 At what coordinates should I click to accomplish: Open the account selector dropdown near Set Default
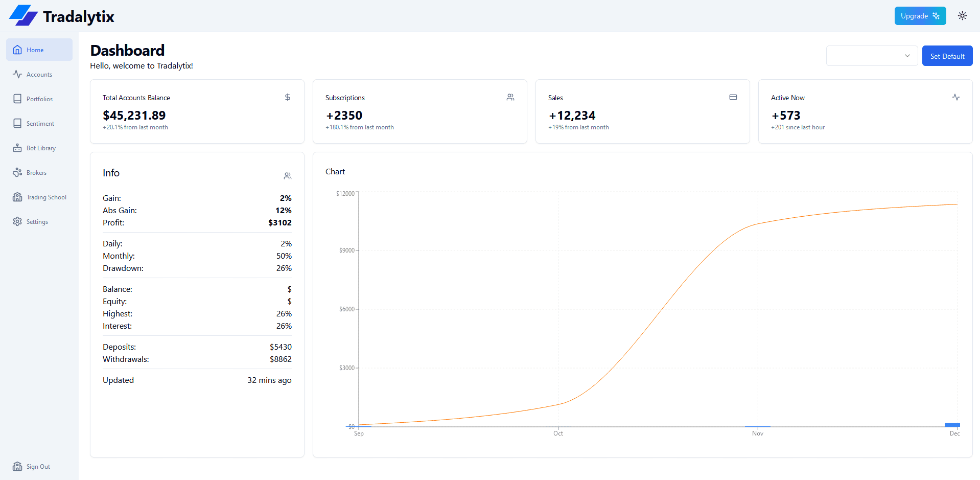[871, 56]
